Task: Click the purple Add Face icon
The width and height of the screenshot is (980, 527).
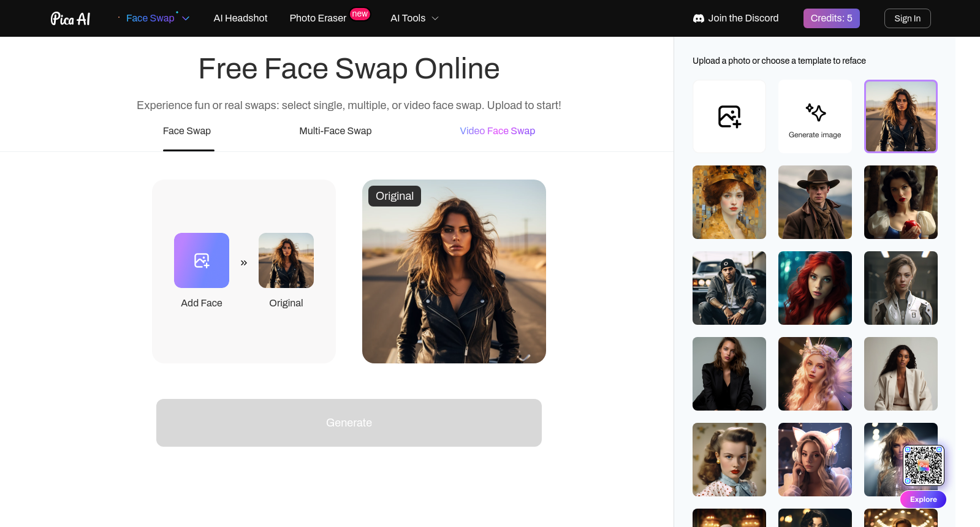Action: 202,260
